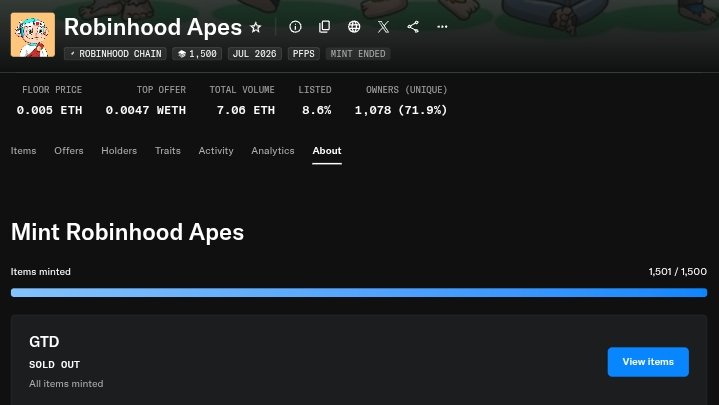Click the All items minted text
This screenshot has width=719, height=405.
click(x=66, y=383)
